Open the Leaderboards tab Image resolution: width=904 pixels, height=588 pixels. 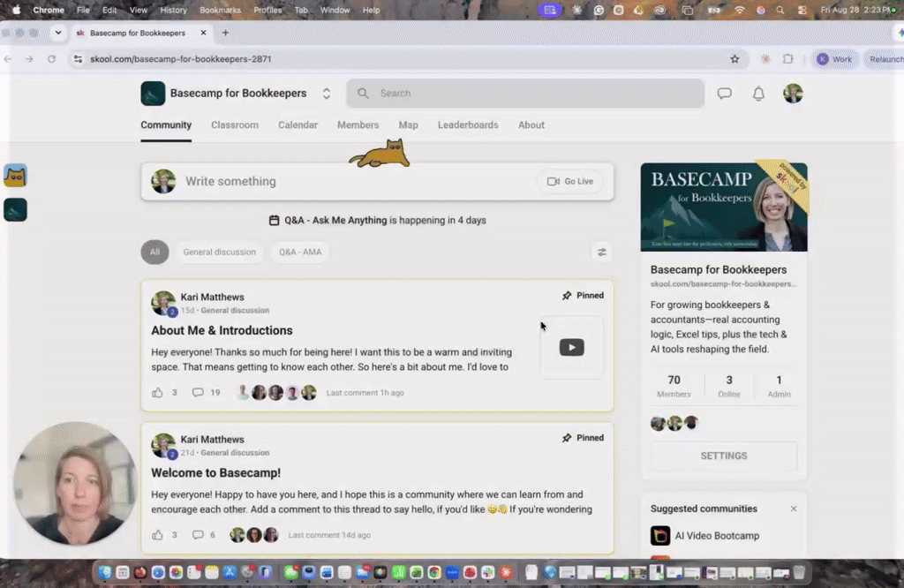[468, 125]
